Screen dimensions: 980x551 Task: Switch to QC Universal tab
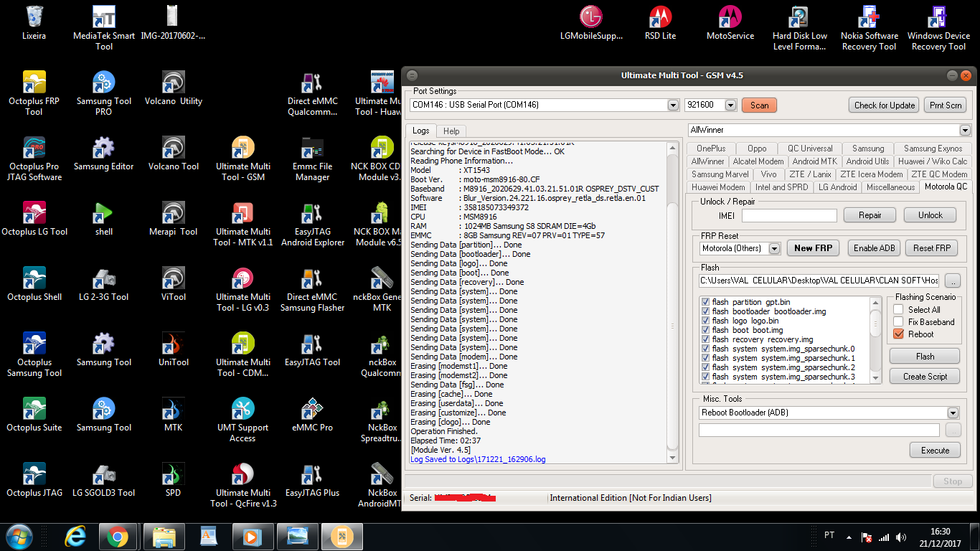[809, 148]
